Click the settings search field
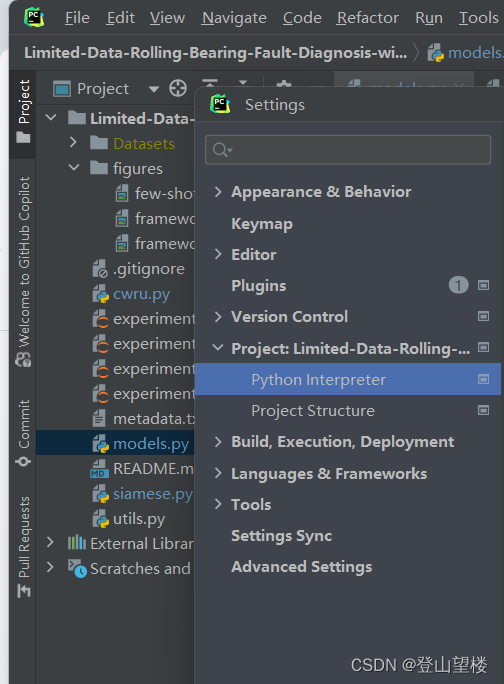The width and height of the screenshot is (504, 684). 348,150
